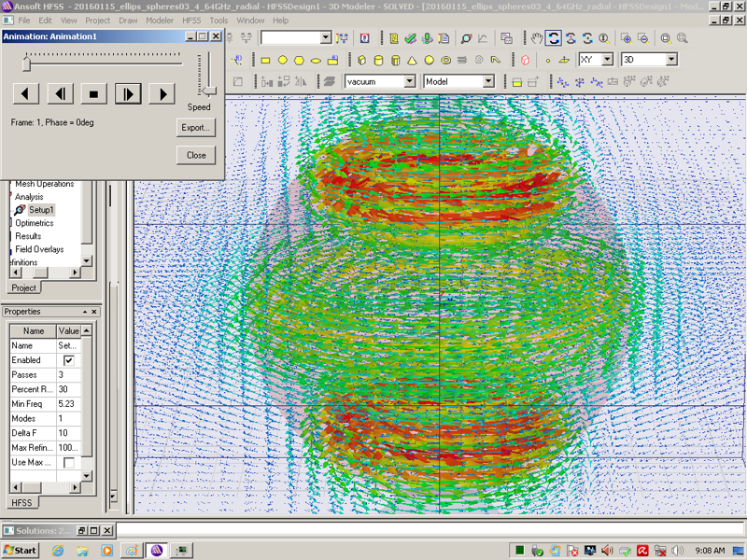
Task: Click Close in the Animation dialog
Action: (x=196, y=155)
